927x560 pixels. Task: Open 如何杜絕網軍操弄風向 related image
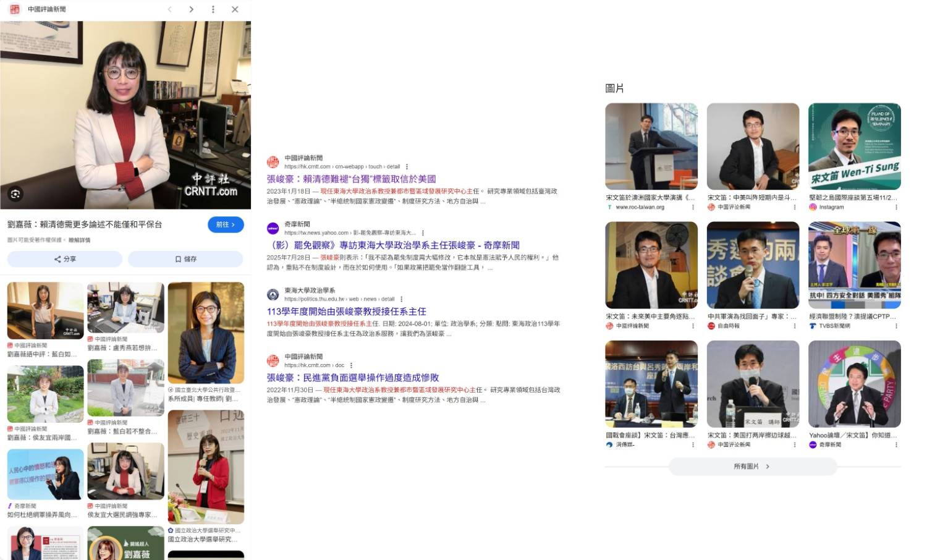point(45,474)
